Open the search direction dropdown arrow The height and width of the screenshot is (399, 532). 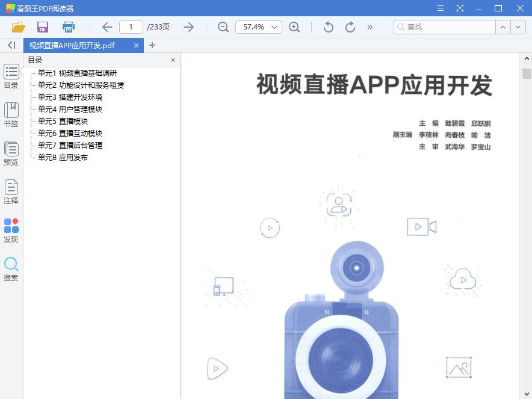(518, 27)
